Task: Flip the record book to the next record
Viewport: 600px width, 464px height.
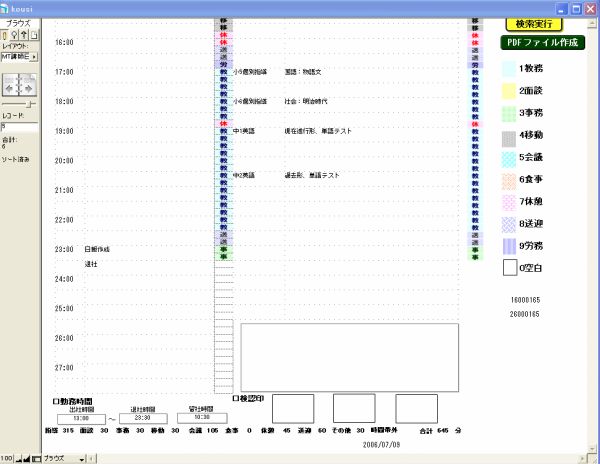Action: pos(28,83)
